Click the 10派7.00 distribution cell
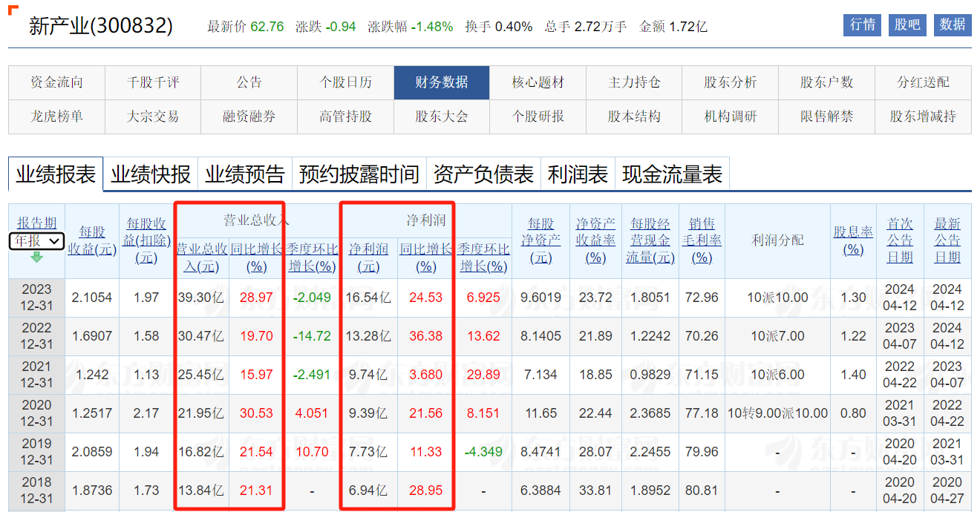Image resolution: width=980 pixels, height=512 pixels. point(777,336)
